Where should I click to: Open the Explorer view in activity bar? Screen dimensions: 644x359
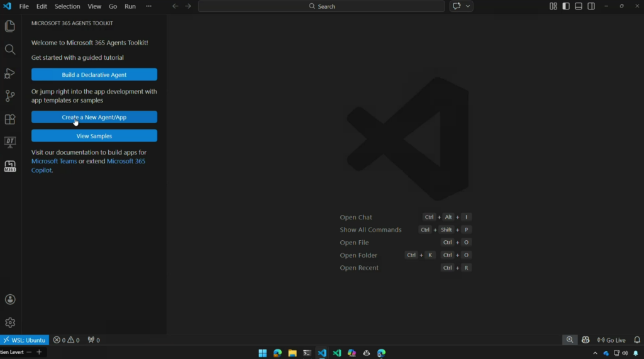tap(10, 26)
